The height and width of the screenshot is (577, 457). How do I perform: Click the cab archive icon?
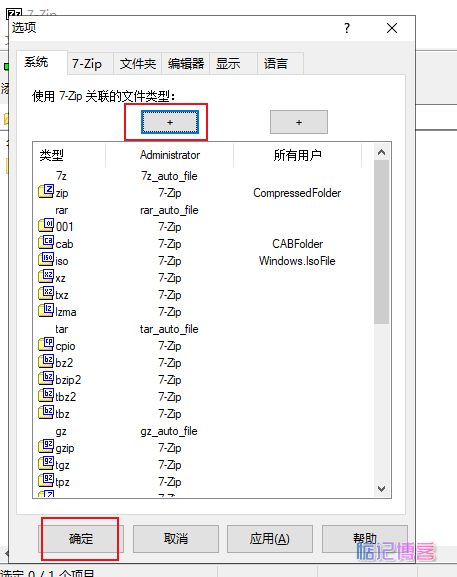click(46, 242)
